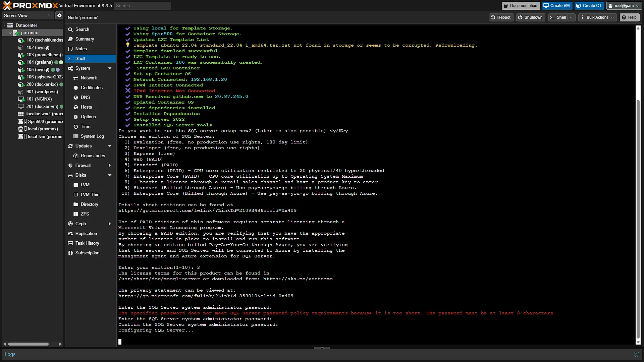644x362 pixels.
Task: Open the Certificates page
Action: (x=91, y=87)
